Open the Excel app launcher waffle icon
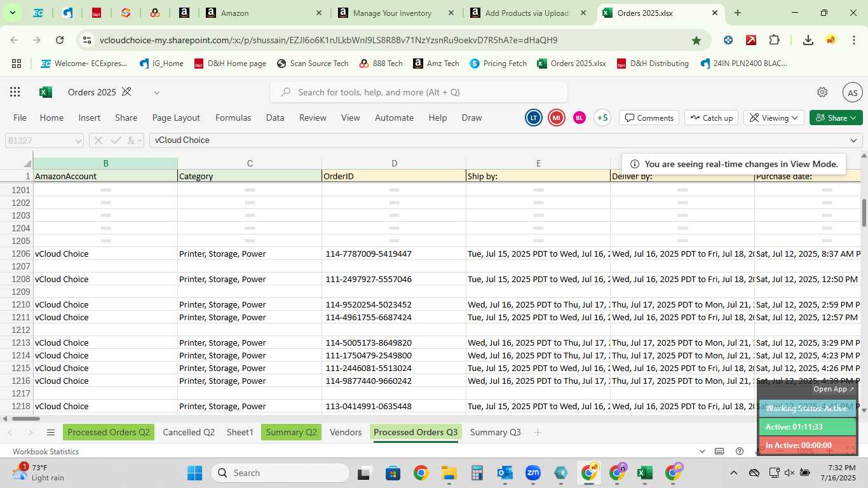 click(15, 92)
